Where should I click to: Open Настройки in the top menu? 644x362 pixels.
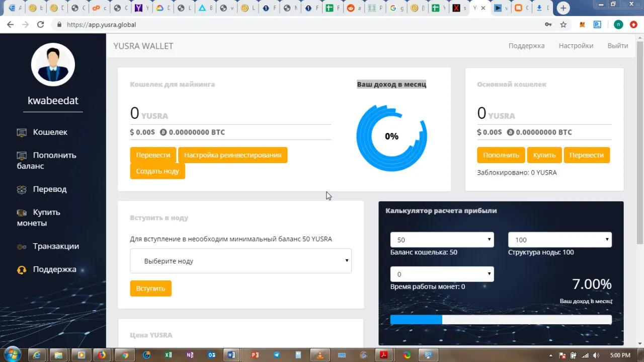coord(576,46)
